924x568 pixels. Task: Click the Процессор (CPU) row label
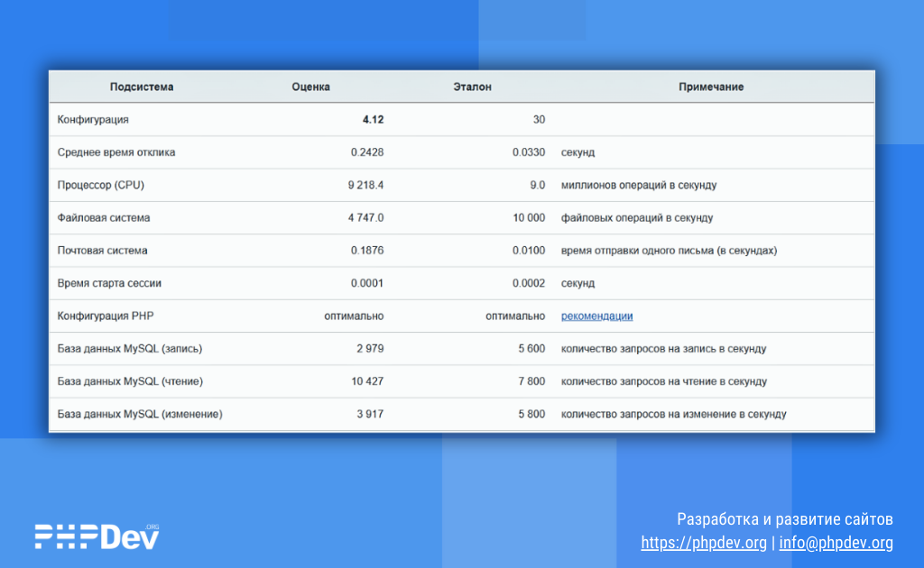[101, 185]
